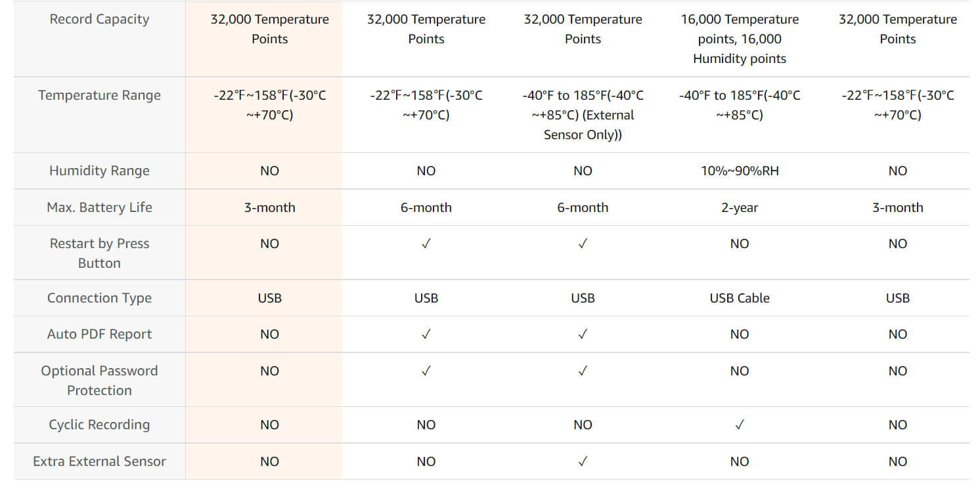
Task: Click the 2-year battery life cell
Action: 740,207
